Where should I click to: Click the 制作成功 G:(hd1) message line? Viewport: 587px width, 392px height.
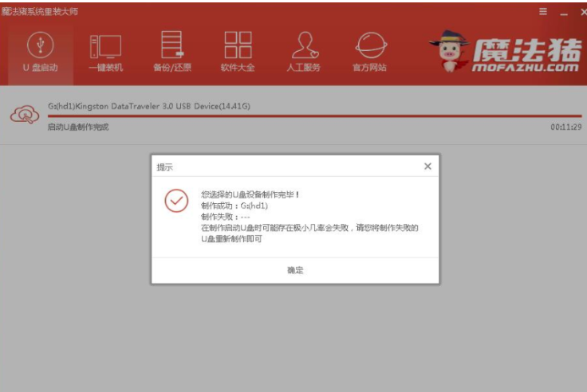click(234, 205)
